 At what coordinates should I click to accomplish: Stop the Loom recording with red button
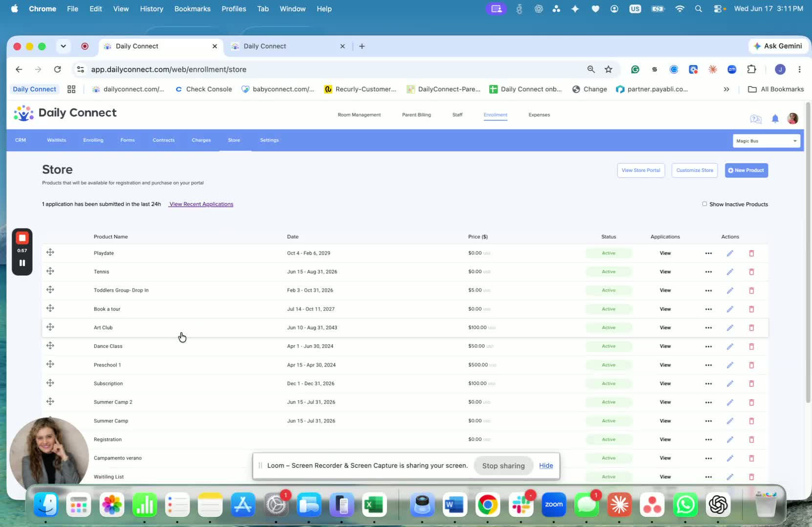(22, 238)
